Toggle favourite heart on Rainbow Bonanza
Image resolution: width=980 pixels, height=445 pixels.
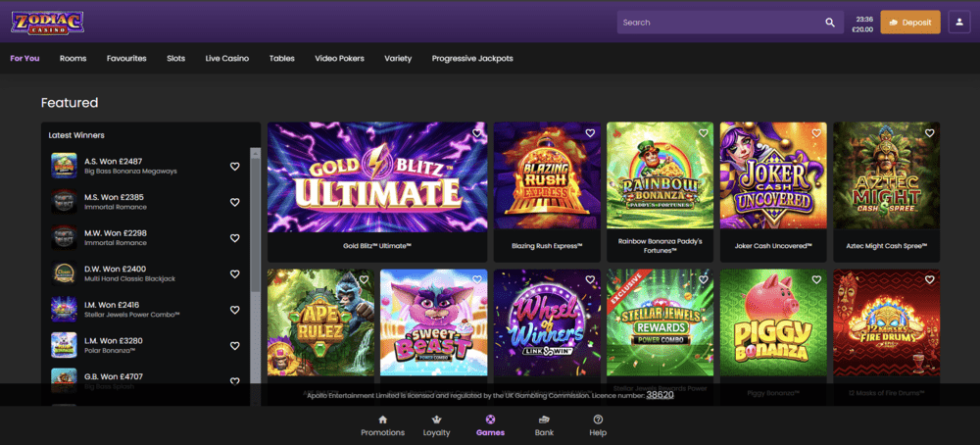(x=703, y=133)
